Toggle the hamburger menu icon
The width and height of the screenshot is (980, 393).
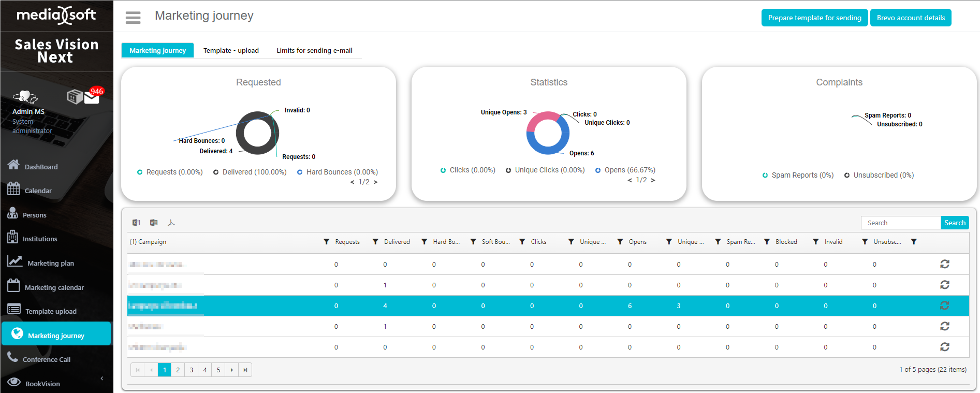coord(133,18)
